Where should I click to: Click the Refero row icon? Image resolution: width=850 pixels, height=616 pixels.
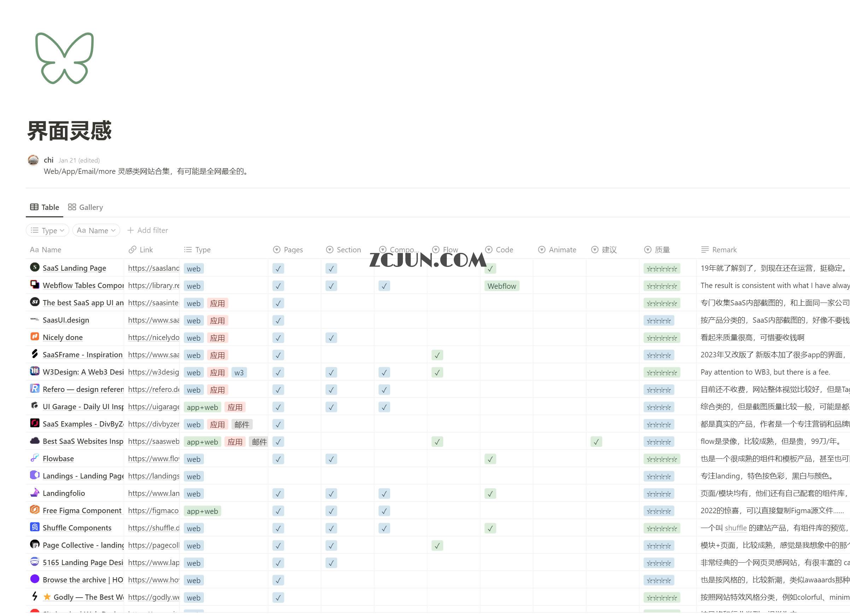(35, 388)
